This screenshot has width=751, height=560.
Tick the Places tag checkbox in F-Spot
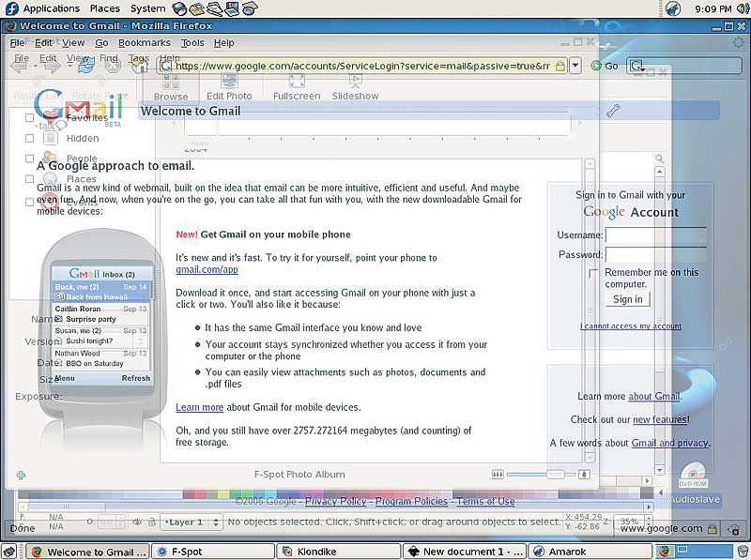coord(30,179)
